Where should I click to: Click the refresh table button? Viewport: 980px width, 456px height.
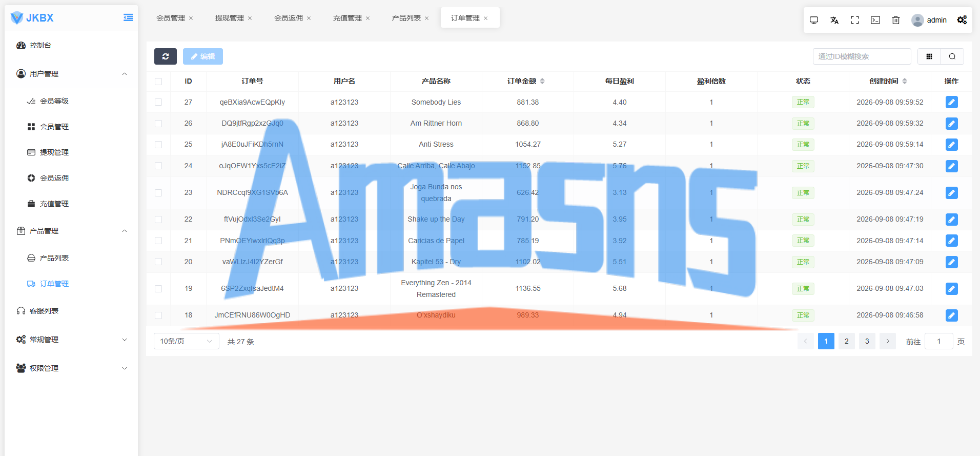coord(166,56)
